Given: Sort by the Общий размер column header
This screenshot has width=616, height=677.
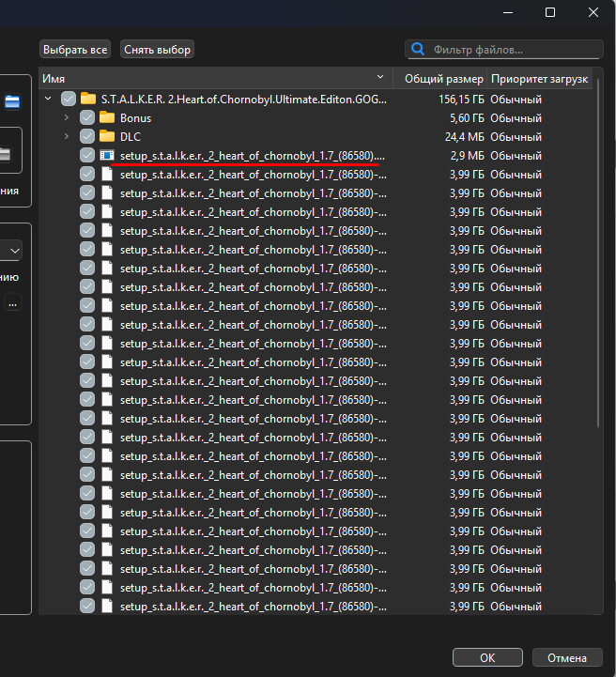Looking at the screenshot, I should click(443, 78).
